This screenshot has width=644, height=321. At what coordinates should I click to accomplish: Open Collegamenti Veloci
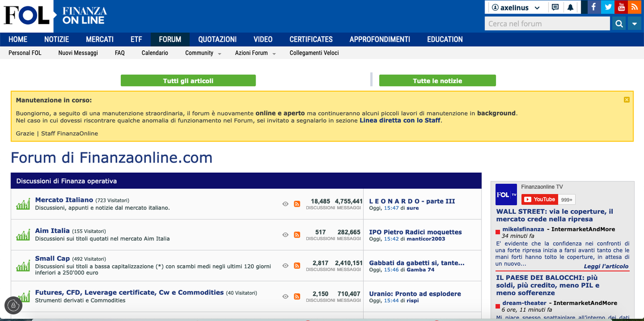314,53
